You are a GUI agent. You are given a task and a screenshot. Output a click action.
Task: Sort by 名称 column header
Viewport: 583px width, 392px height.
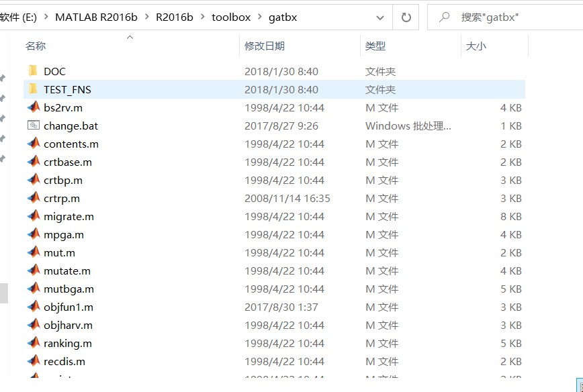coord(36,46)
